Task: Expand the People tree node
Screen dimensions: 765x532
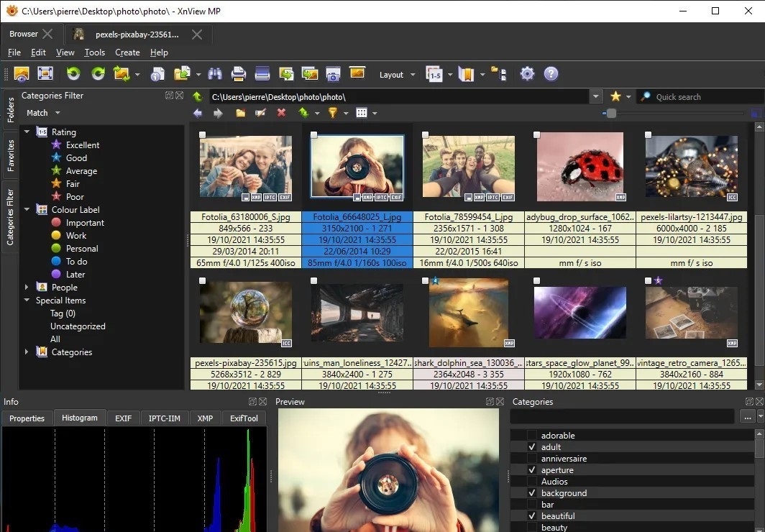Action: (x=27, y=288)
